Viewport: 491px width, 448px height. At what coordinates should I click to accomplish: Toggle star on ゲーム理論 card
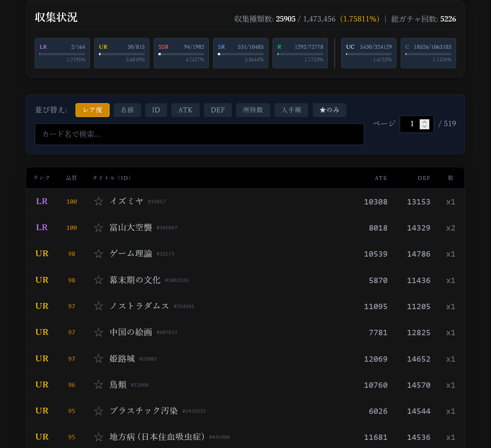[99, 254]
